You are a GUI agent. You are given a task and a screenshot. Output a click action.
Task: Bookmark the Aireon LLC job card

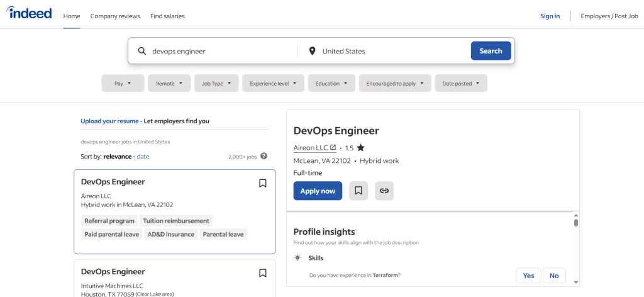click(x=263, y=183)
